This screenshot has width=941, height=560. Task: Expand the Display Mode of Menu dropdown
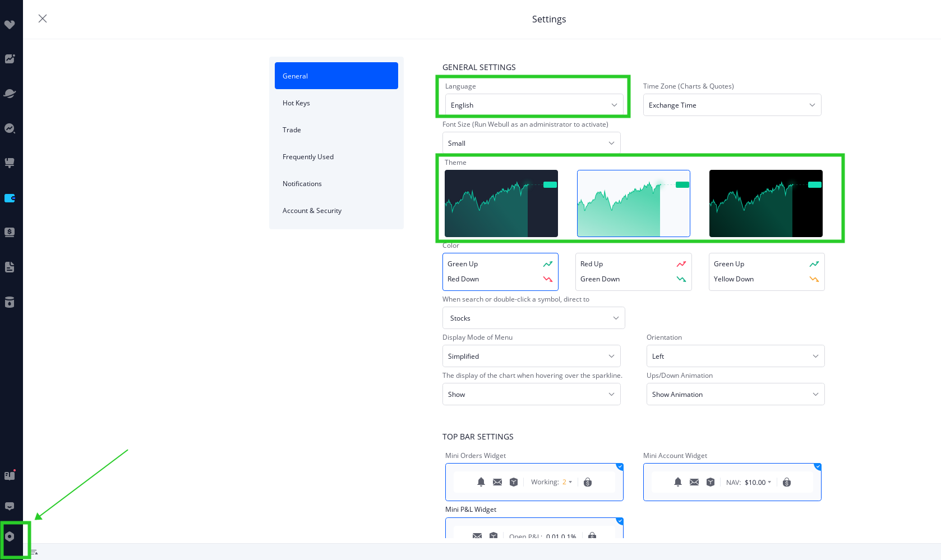[531, 356]
